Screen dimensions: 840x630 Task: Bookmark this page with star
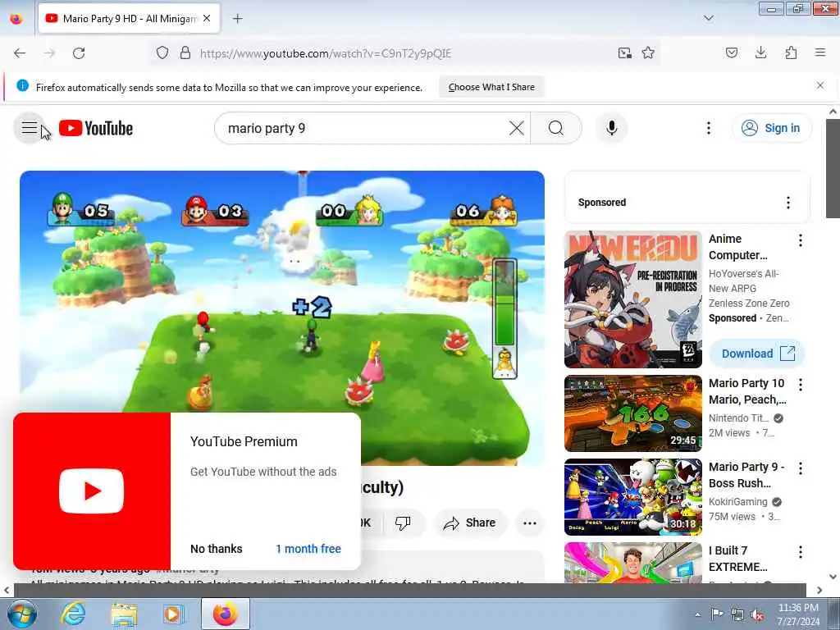click(x=648, y=53)
